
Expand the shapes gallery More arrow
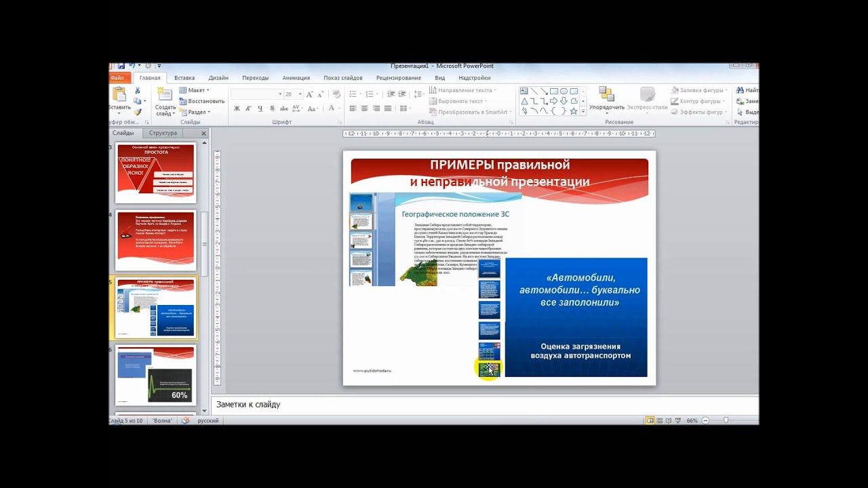pyautogui.click(x=583, y=111)
